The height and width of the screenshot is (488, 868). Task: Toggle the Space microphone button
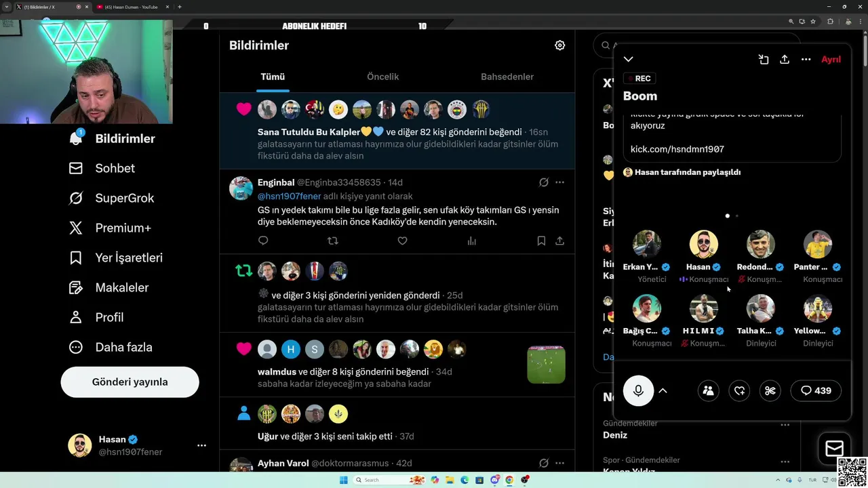[x=638, y=390]
